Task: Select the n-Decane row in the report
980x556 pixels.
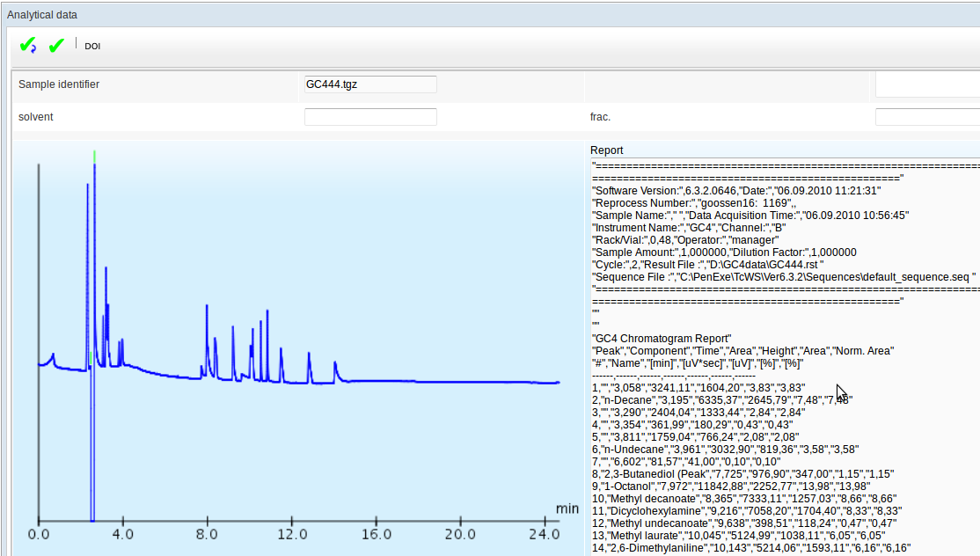Action: pyautogui.click(x=721, y=400)
